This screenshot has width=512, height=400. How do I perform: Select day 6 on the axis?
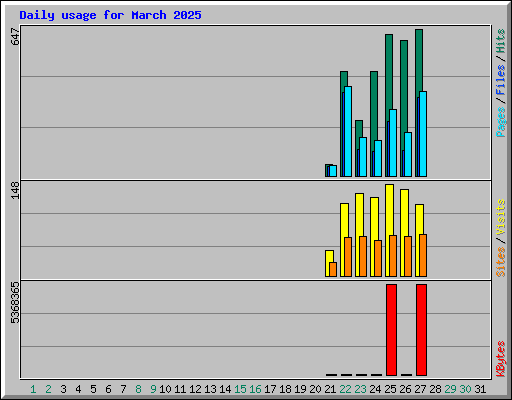click(108, 389)
